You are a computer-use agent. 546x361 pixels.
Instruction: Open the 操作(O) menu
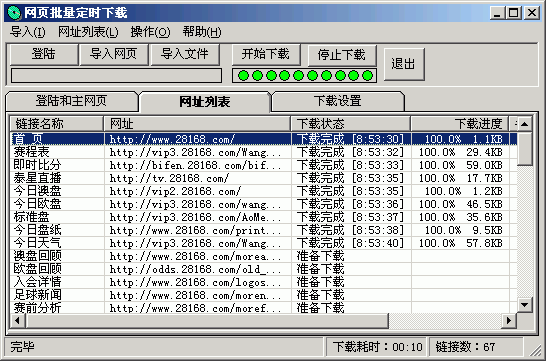click(150, 32)
